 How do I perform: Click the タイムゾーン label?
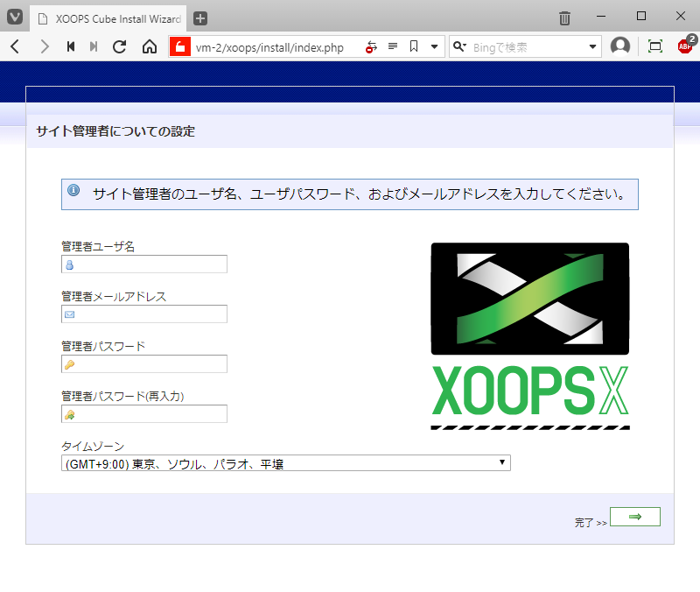pyautogui.click(x=93, y=446)
